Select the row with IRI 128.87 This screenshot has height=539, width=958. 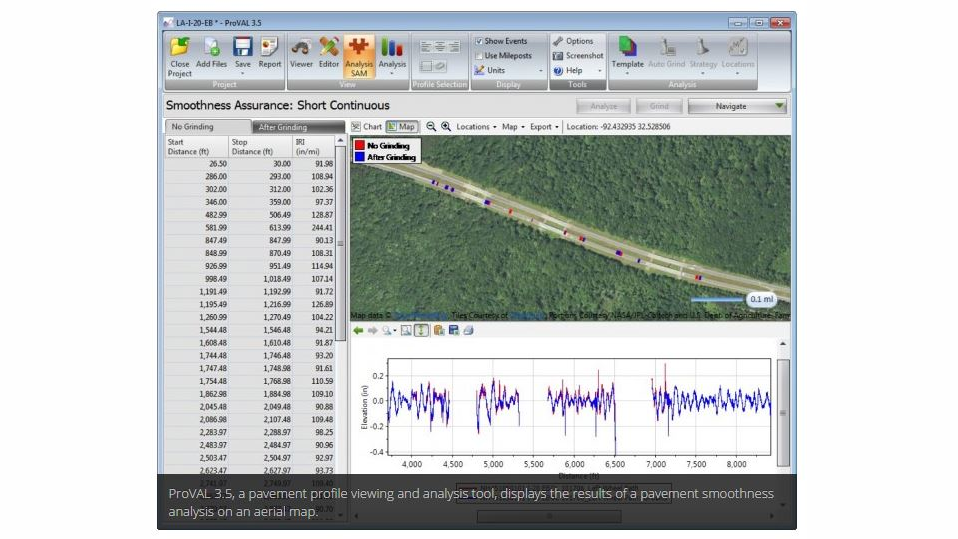point(249,215)
